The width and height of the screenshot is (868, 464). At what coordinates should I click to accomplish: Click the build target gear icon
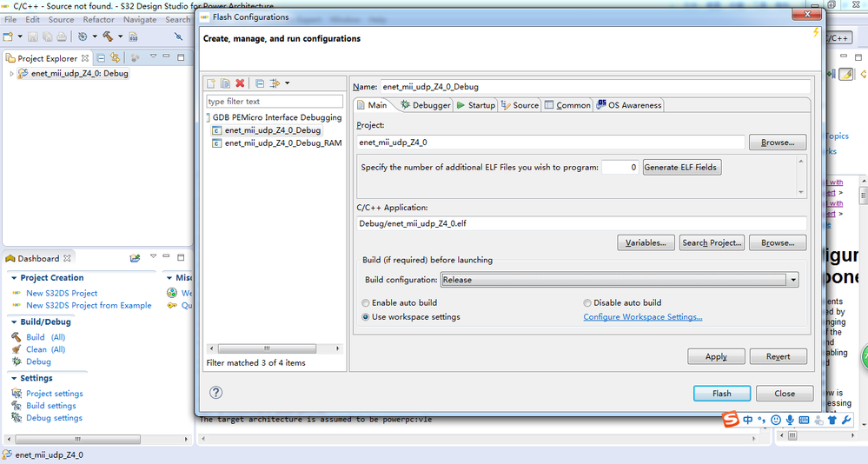coord(83,36)
